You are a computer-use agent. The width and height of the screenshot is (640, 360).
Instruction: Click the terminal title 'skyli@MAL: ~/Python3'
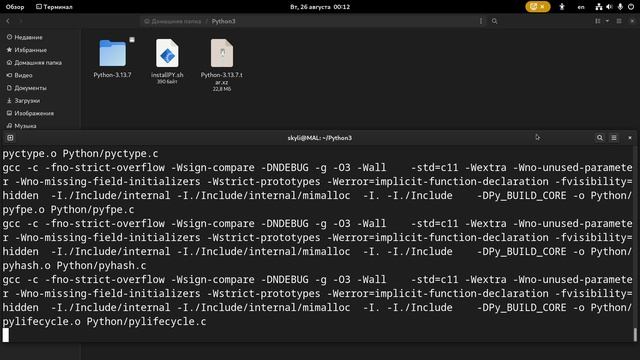pos(320,138)
